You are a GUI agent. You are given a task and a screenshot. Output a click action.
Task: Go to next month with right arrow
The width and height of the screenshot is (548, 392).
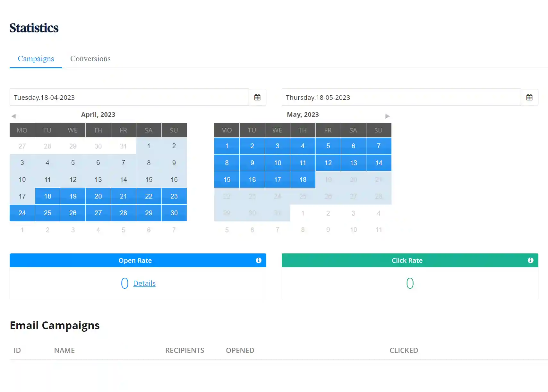(x=387, y=116)
